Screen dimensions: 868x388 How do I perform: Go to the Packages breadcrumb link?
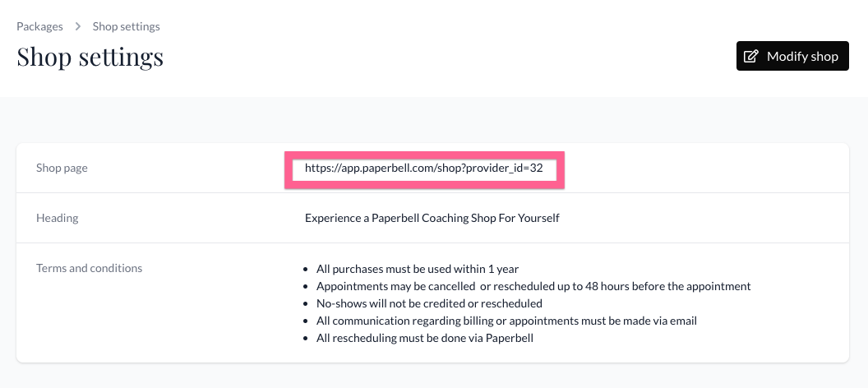(x=39, y=26)
